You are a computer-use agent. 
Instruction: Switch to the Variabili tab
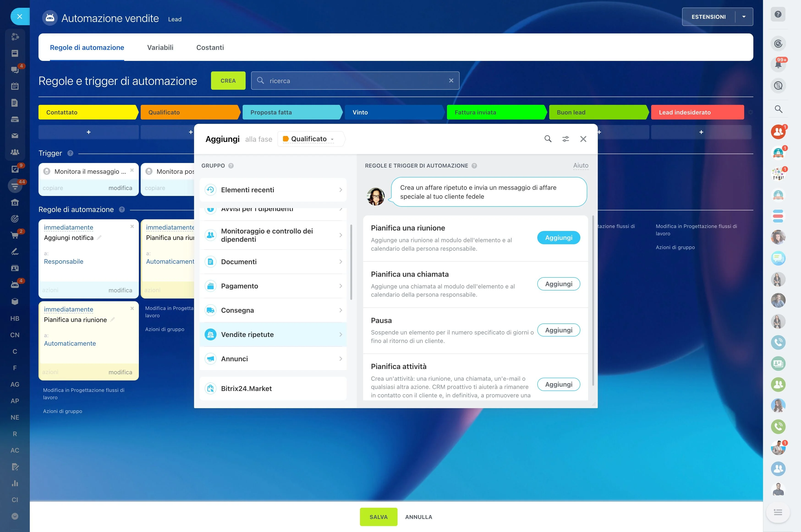tap(160, 48)
